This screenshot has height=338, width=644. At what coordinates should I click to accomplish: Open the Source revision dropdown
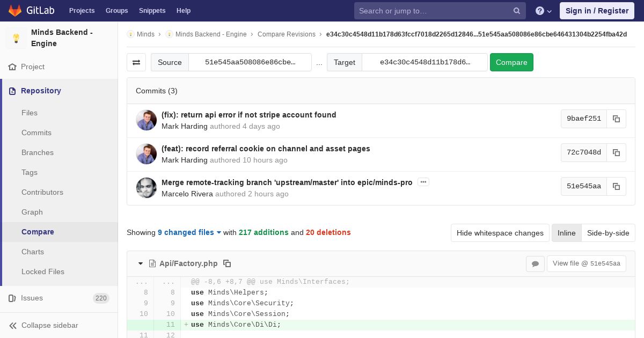250,62
